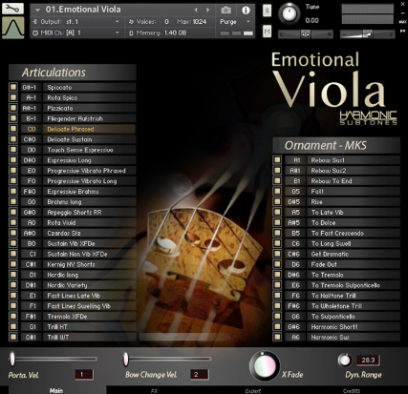Open the Purge dropdown menu
The height and width of the screenshot is (394, 408).
[235, 22]
